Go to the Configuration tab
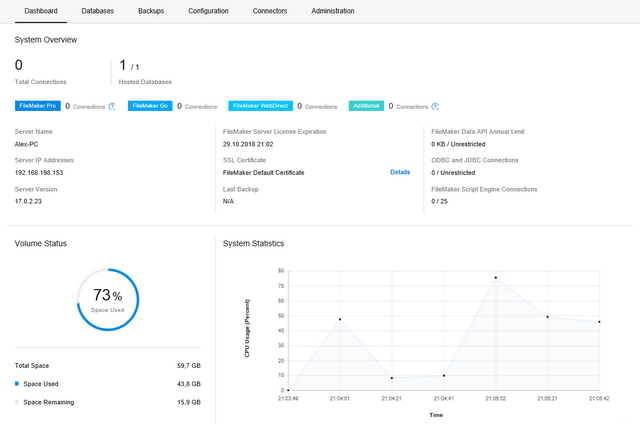 208,10
